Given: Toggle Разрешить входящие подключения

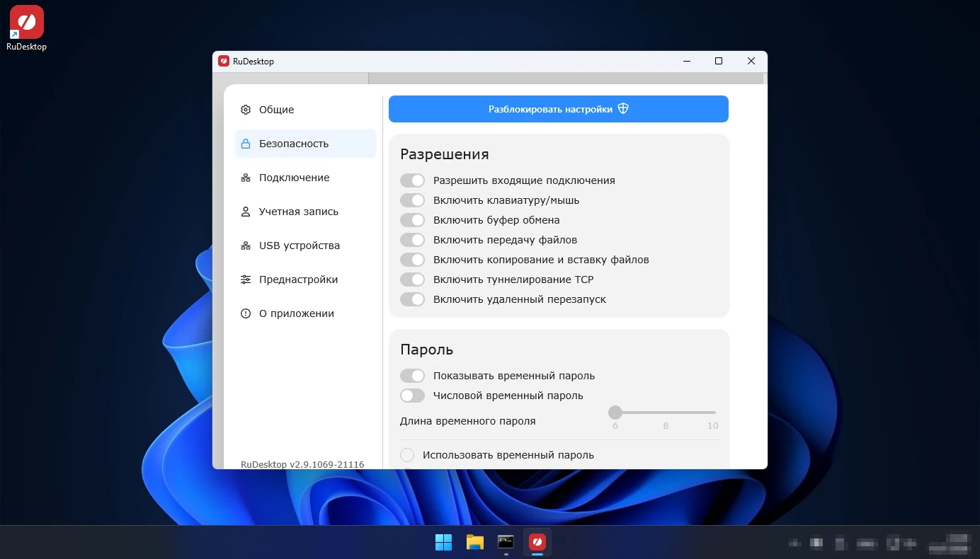Looking at the screenshot, I should (412, 180).
